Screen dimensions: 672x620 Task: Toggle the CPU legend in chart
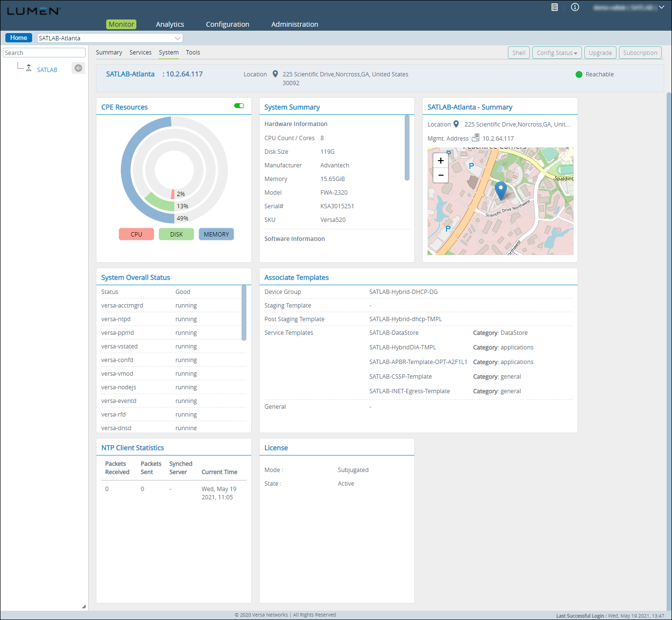coord(136,234)
